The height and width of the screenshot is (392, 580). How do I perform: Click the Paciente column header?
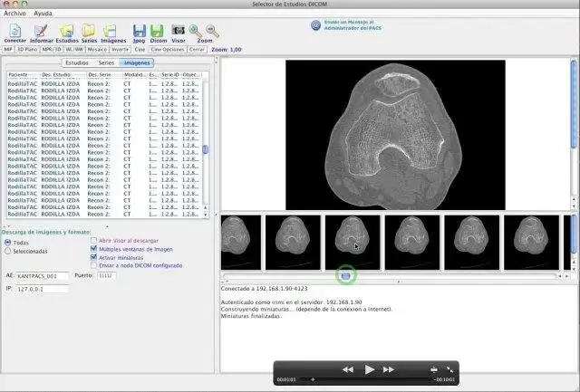pyautogui.click(x=23, y=74)
